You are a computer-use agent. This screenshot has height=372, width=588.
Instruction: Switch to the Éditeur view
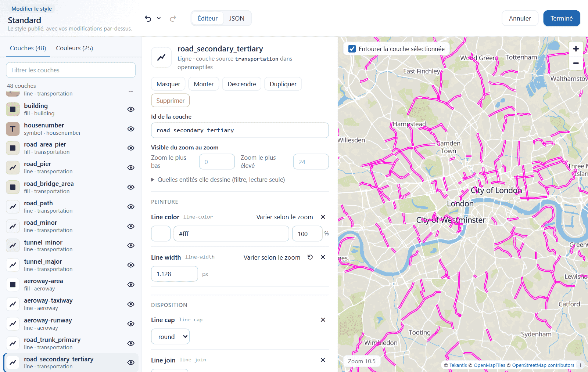[x=208, y=18]
